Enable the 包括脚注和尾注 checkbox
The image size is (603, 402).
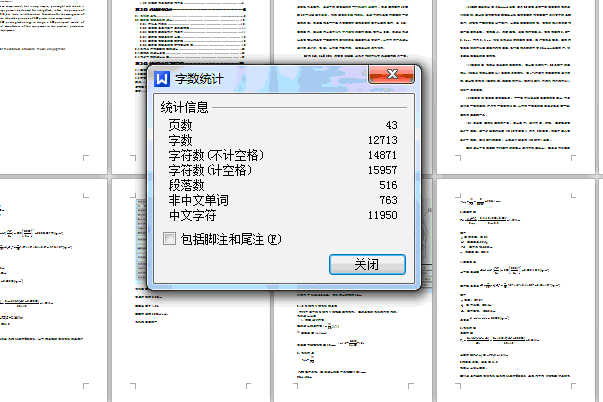point(169,239)
